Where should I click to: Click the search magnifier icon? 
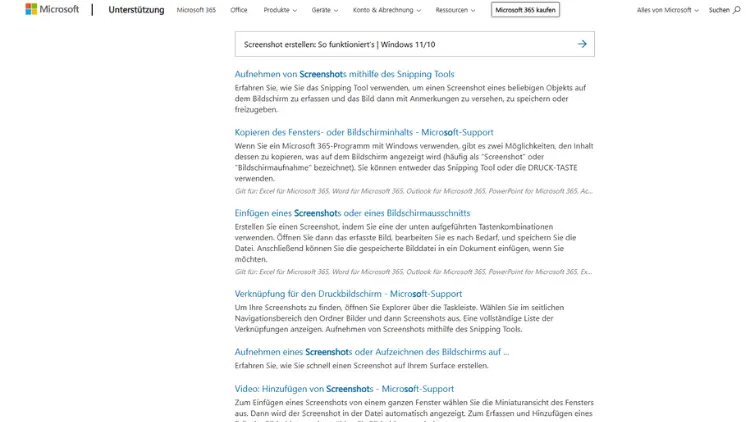click(x=737, y=10)
